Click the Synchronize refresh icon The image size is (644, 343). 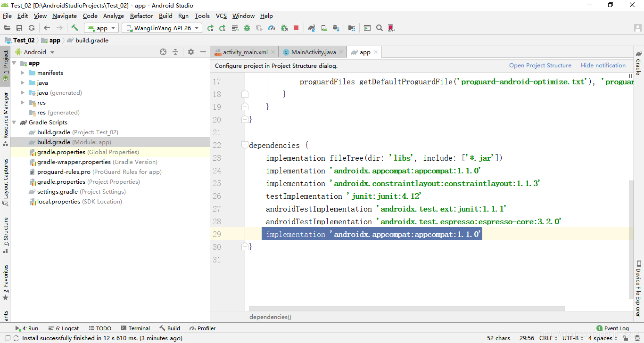(32, 28)
